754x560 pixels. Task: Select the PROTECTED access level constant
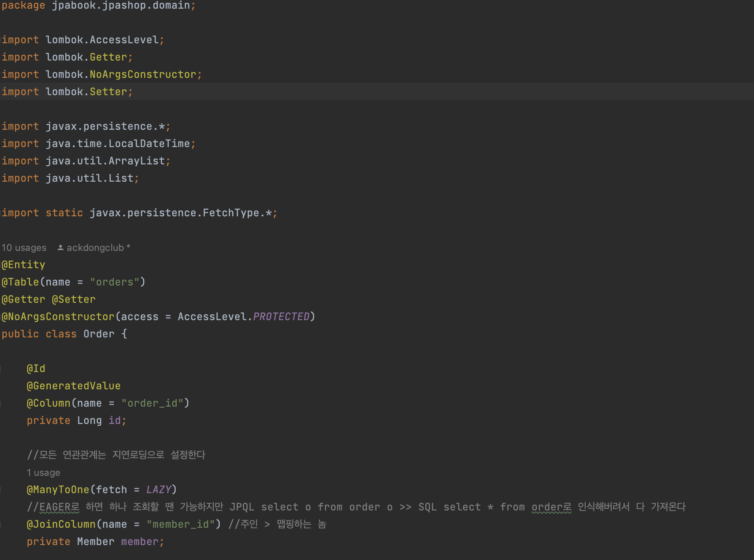281,317
